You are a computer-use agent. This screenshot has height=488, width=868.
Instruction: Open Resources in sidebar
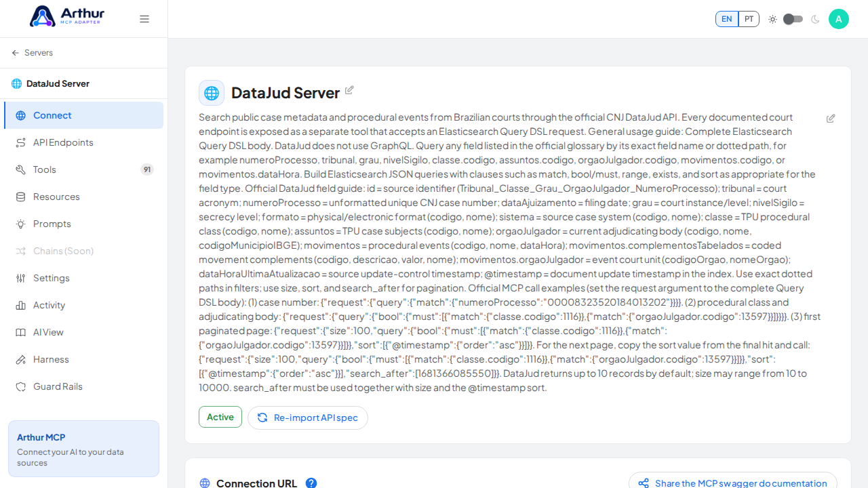click(83, 197)
